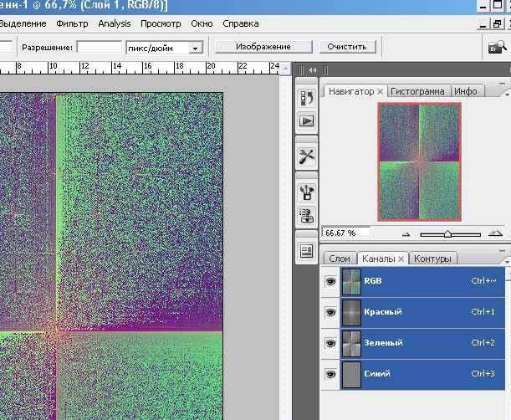Click the Изображение button
Image resolution: width=511 pixels, height=420 pixels.
(263, 47)
